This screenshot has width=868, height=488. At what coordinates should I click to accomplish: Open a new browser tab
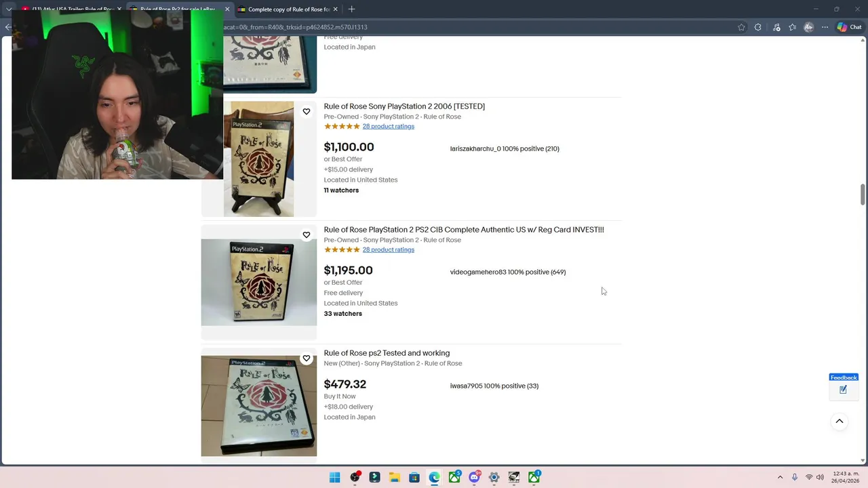(x=351, y=9)
